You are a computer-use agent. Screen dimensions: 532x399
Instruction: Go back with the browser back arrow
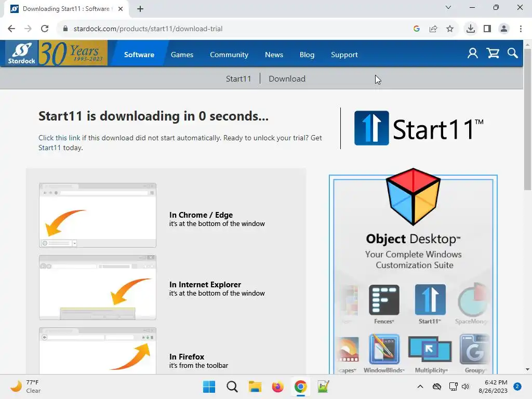pos(11,29)
